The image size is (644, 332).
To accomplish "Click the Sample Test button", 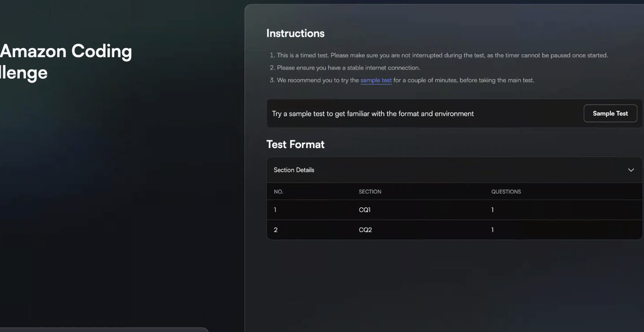I will (610, 114).
